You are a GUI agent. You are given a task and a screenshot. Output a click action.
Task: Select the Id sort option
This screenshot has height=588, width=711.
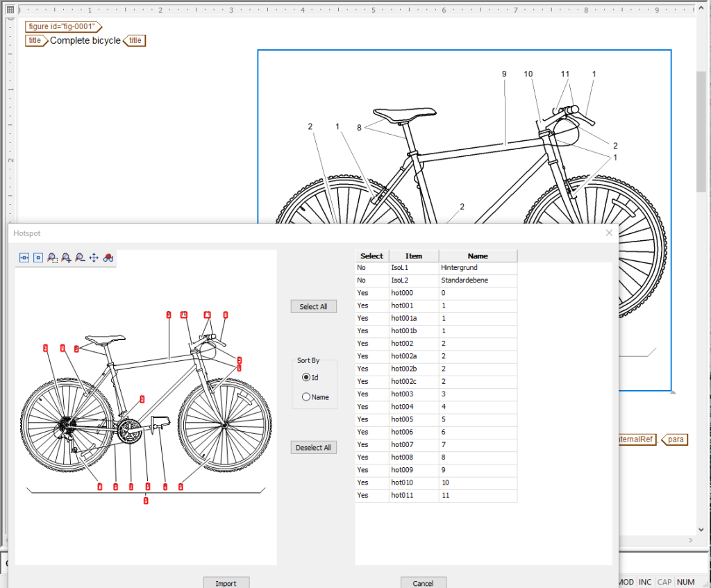306,377
